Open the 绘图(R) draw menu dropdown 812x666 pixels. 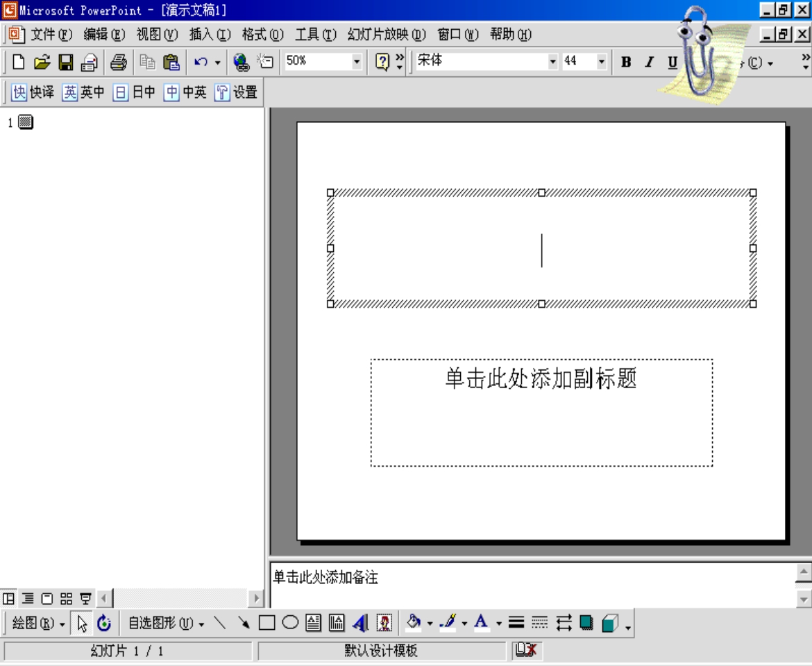[x=39, y=623]
